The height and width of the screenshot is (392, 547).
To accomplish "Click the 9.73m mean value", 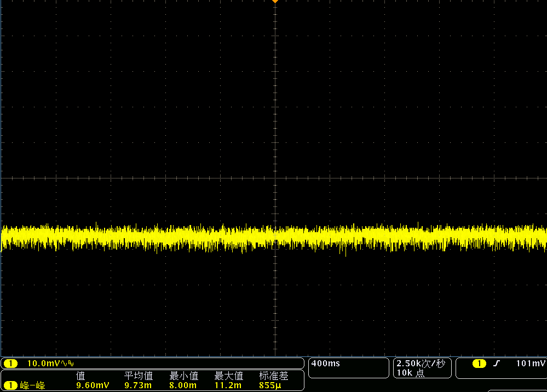I will [x=138, y=385].
